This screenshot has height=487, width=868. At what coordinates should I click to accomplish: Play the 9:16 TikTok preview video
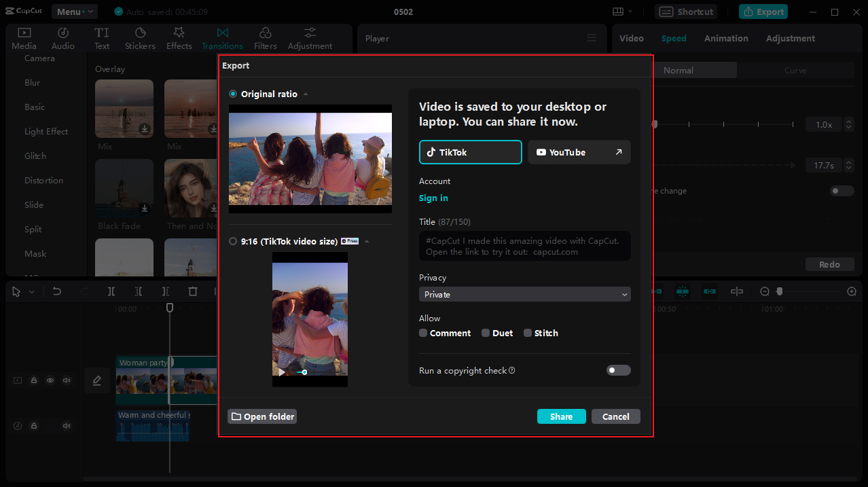282,372
